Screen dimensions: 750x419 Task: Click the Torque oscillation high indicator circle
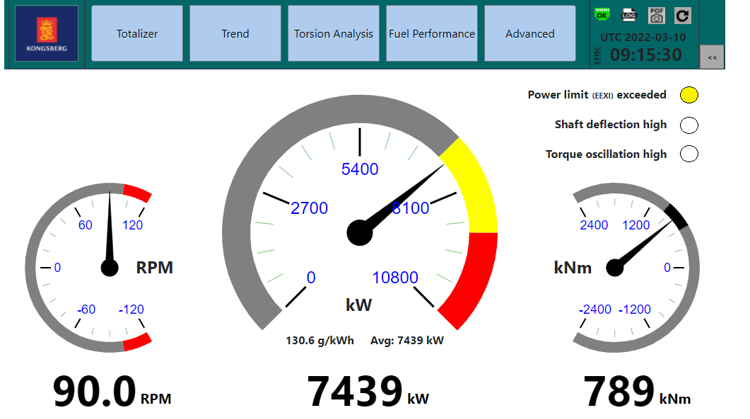(688, 154)
